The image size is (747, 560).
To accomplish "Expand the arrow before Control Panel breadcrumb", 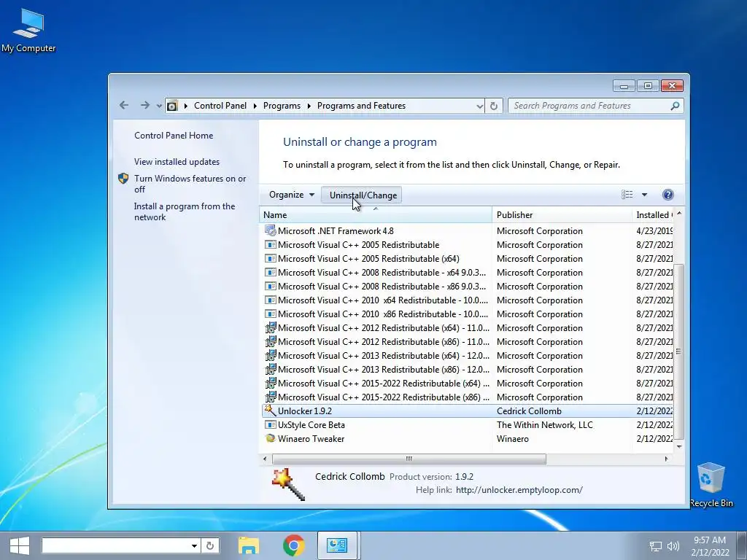I will pos(186,106).
